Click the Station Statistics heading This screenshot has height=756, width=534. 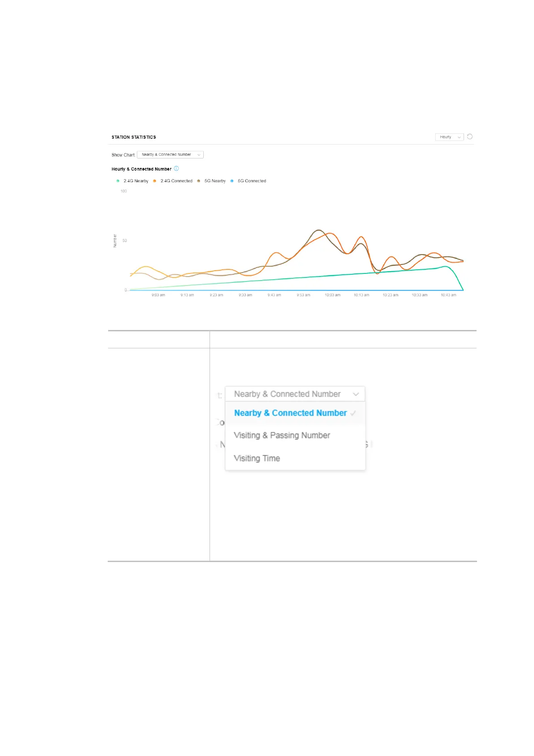tap(134, 137)
